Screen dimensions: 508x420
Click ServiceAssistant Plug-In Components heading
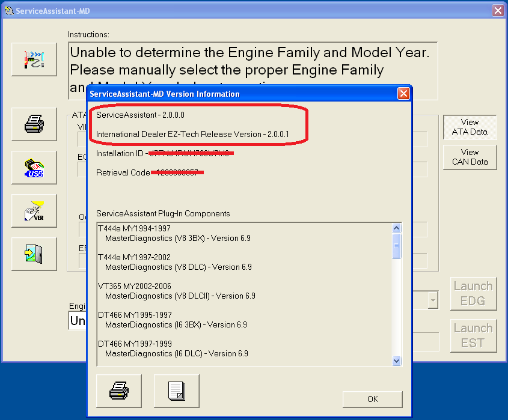(163, 214)
